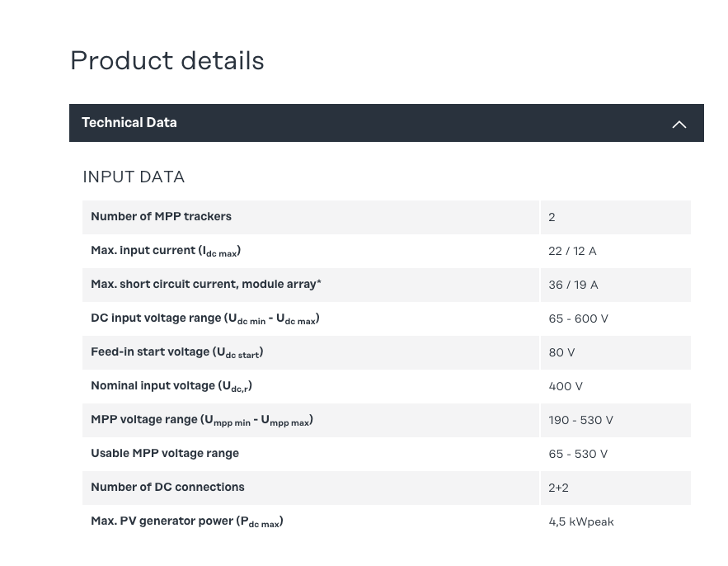Click the Technical Data header title
Screen dimensions: 728x566
(129, 123)
